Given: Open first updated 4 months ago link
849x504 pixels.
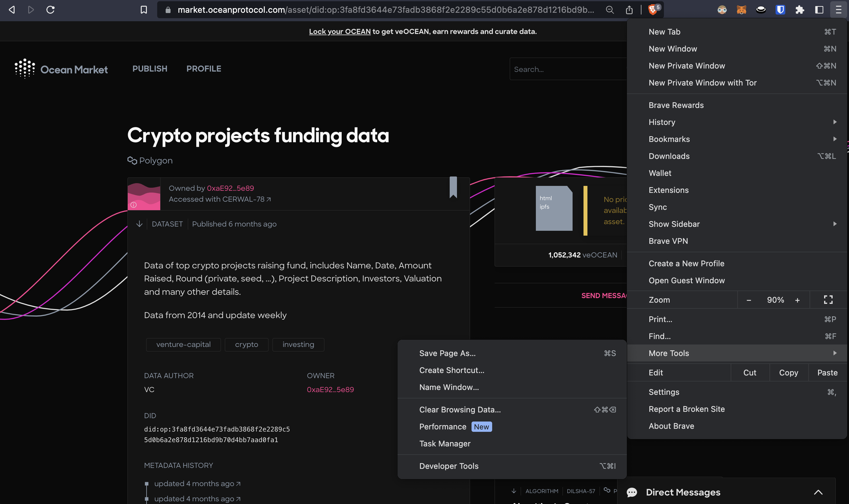Looking at the screenshot, I should (x=198, y=484).
